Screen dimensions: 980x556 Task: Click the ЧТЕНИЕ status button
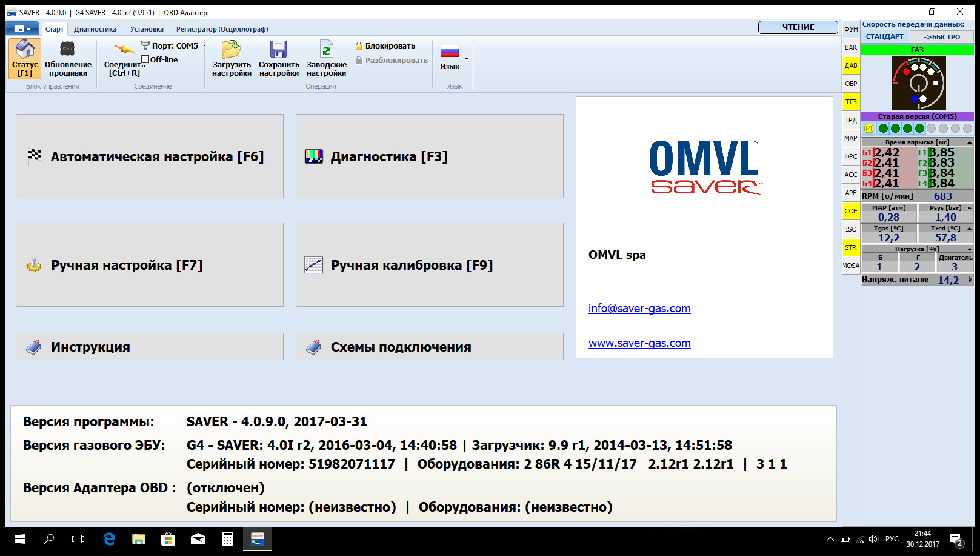[798, 27]
